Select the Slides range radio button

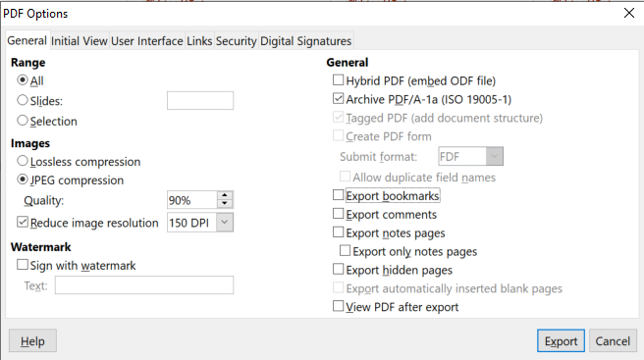[x=23, y=100]
